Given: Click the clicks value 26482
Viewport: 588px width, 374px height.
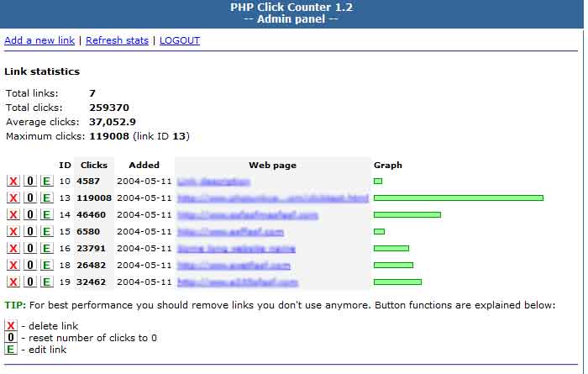Looking at the screenshot, I should tap(91, 266).
